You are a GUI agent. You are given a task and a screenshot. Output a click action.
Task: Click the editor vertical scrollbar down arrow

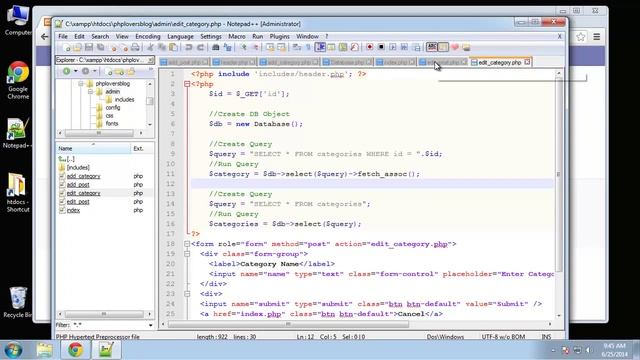[x=559, y=316]
